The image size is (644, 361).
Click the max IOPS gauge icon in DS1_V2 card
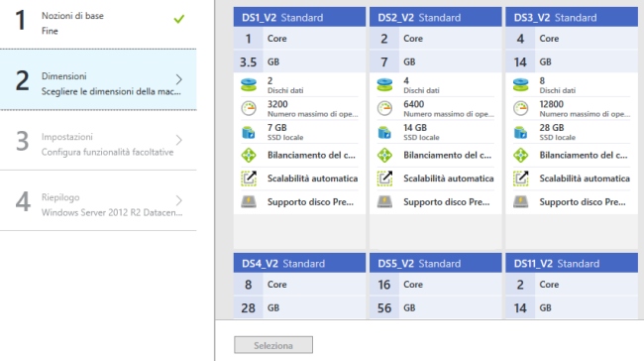click(249, 108)
